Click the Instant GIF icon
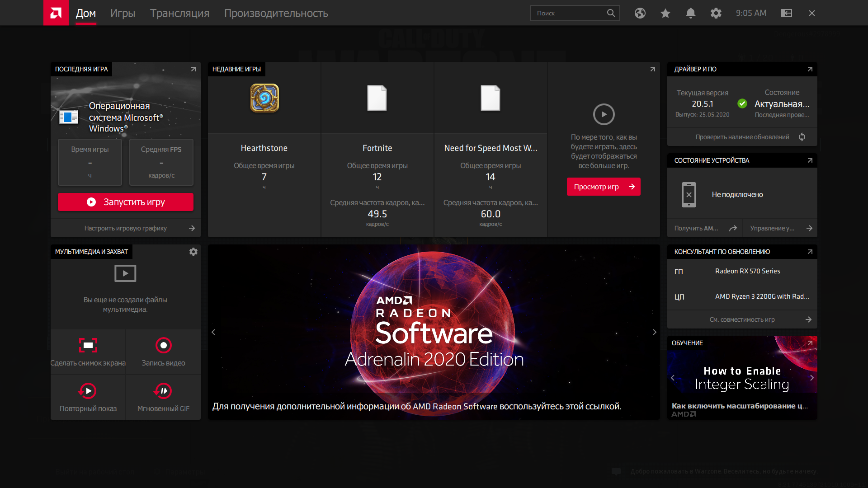The height and width of the screenshot is (488, 868). [x=163, y=391]
